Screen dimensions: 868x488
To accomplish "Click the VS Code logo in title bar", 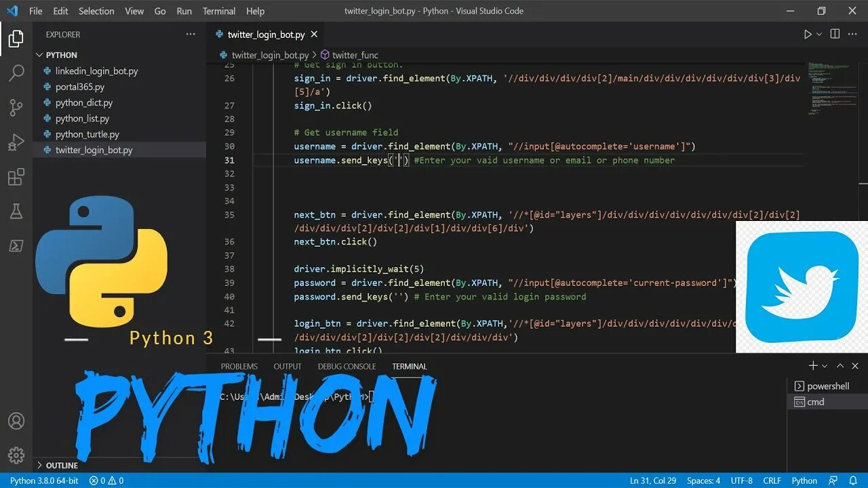I will click(x=12, y=11).
